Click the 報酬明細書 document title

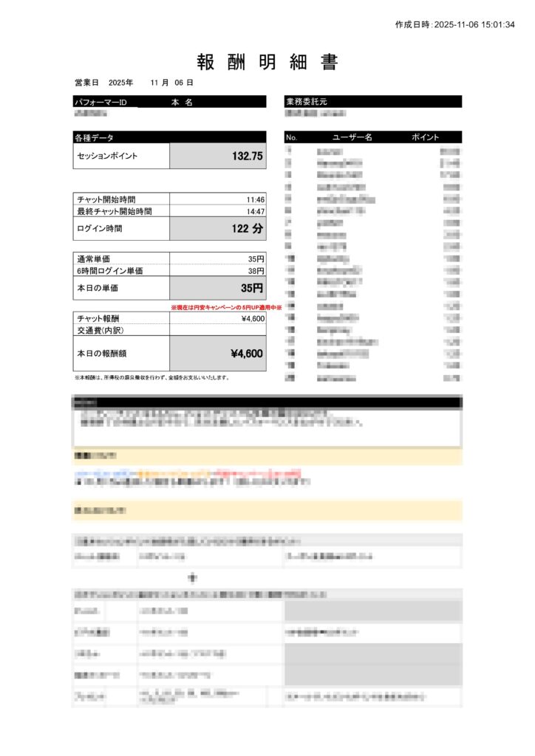(267, 62)
